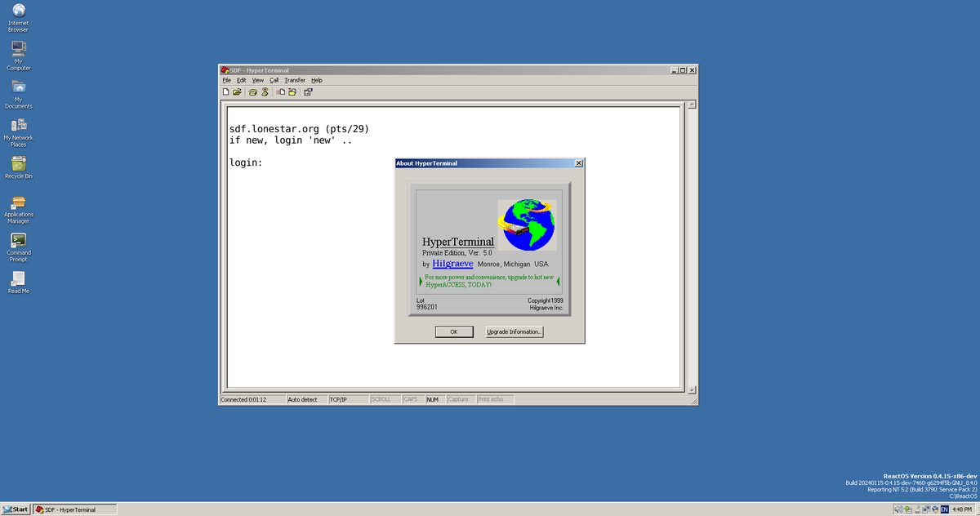Click the Properties toolbar icon
This screenshot has height=516, width=980.
click(x=308, y=92)
